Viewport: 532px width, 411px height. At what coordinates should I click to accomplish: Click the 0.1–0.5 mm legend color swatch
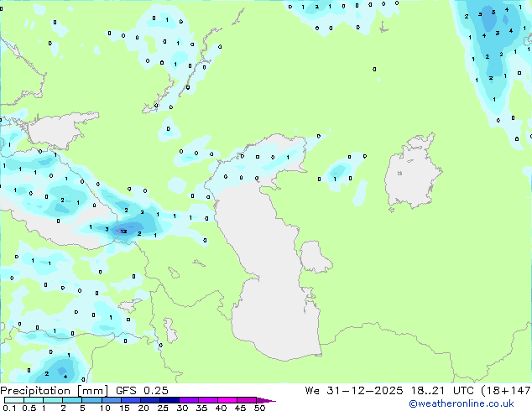click(x=14, y=400)
